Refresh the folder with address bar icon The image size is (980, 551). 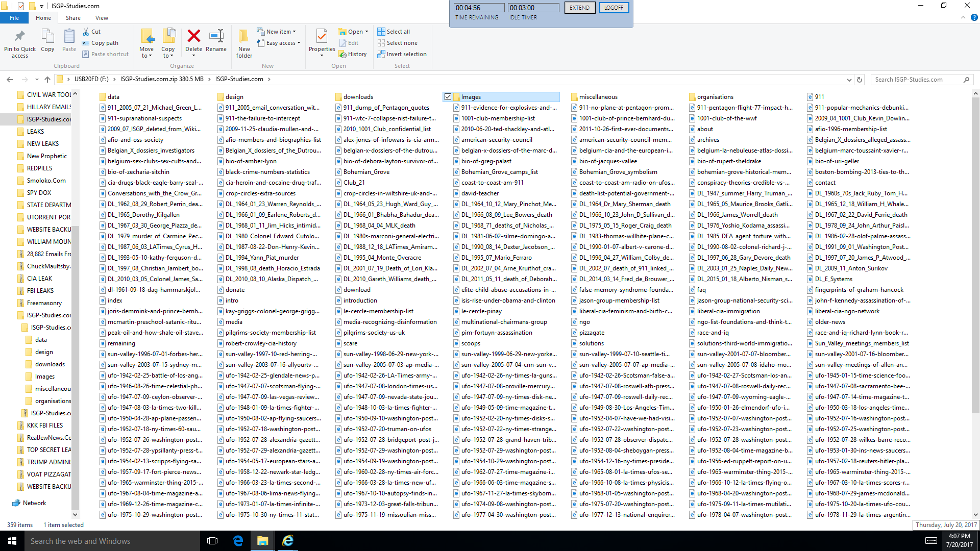pos(860,80)
